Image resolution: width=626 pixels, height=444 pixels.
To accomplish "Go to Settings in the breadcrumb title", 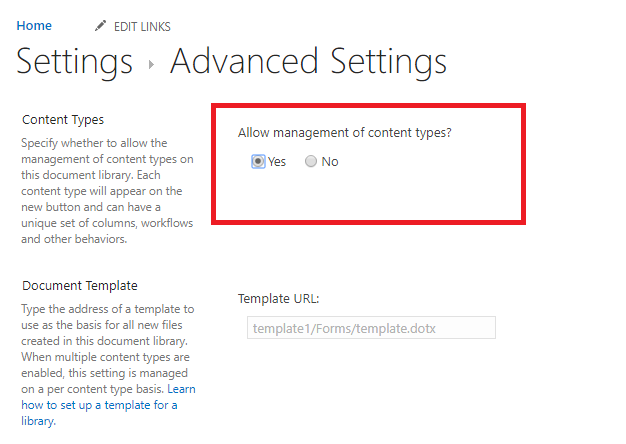I will click(74, 61).
